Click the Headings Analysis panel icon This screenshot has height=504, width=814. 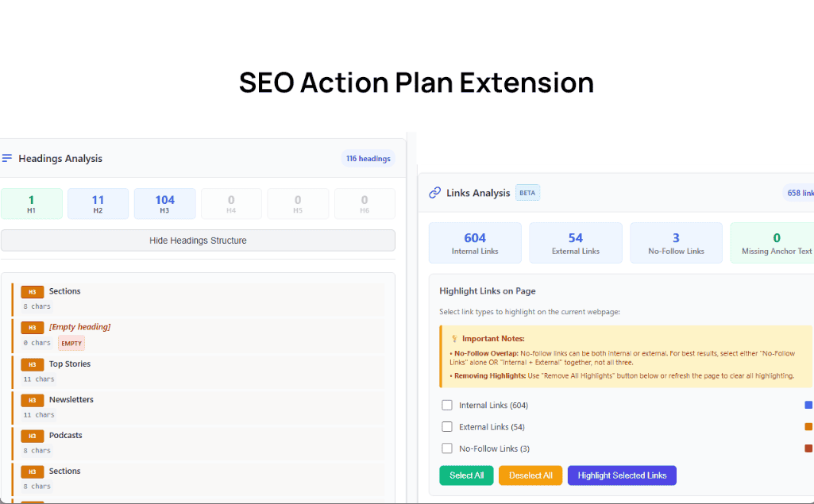pos(8,157)
